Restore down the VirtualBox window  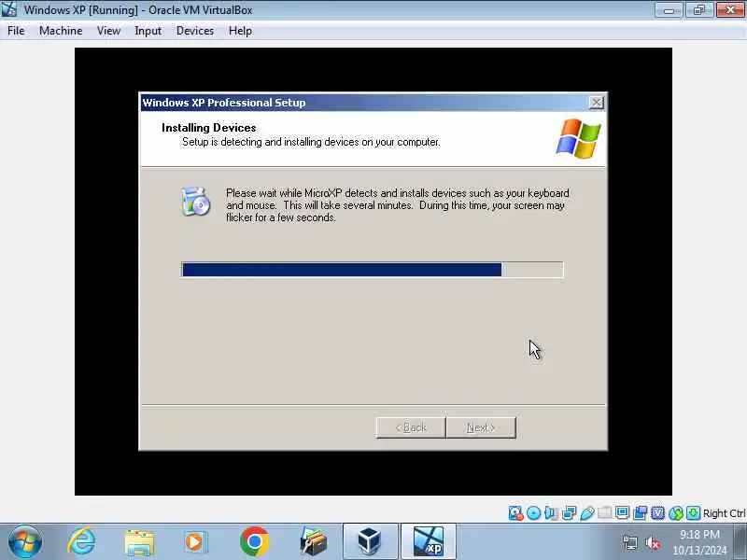pyautogui.click(x=698, y=9)
